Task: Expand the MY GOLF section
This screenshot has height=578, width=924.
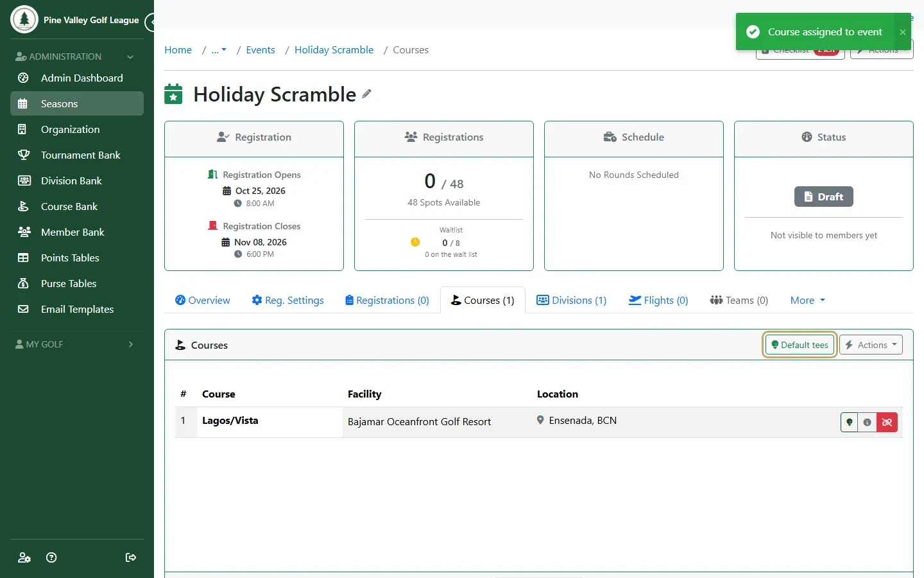Action: (x=77, y=344)
